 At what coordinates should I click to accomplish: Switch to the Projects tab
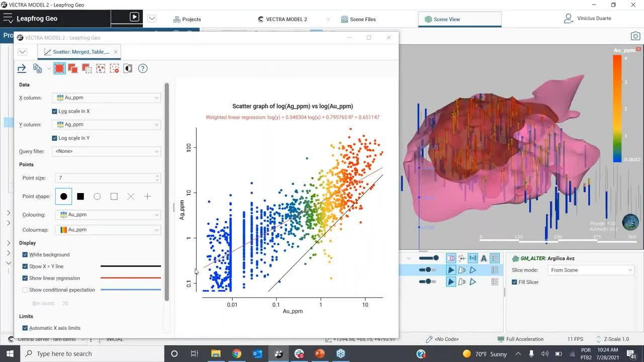click(x=187, y=19)
